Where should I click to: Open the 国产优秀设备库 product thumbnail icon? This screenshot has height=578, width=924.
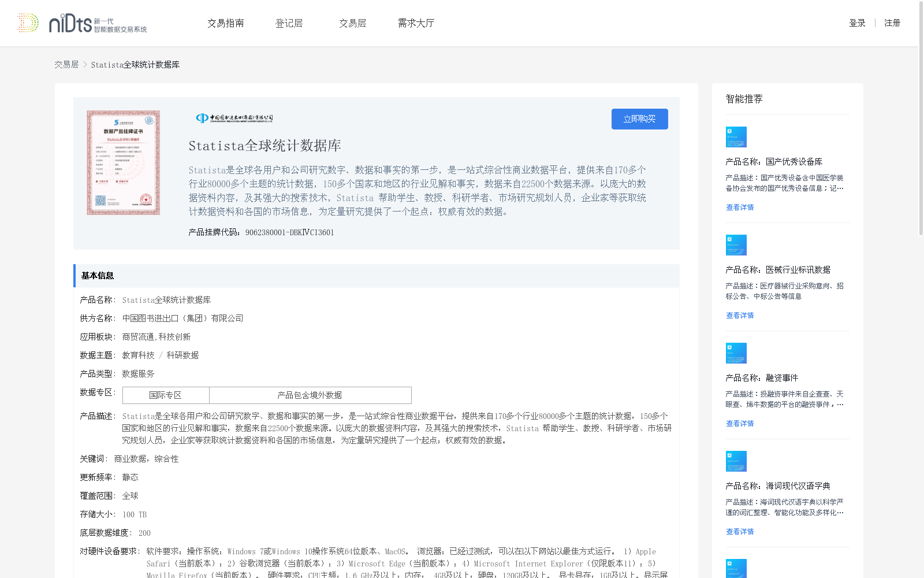point(736,137)
